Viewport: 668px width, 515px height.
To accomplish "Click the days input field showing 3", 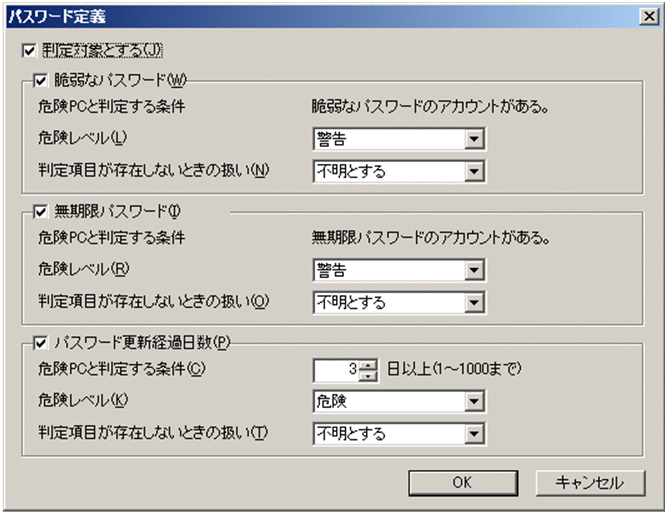I will (336, 370).
